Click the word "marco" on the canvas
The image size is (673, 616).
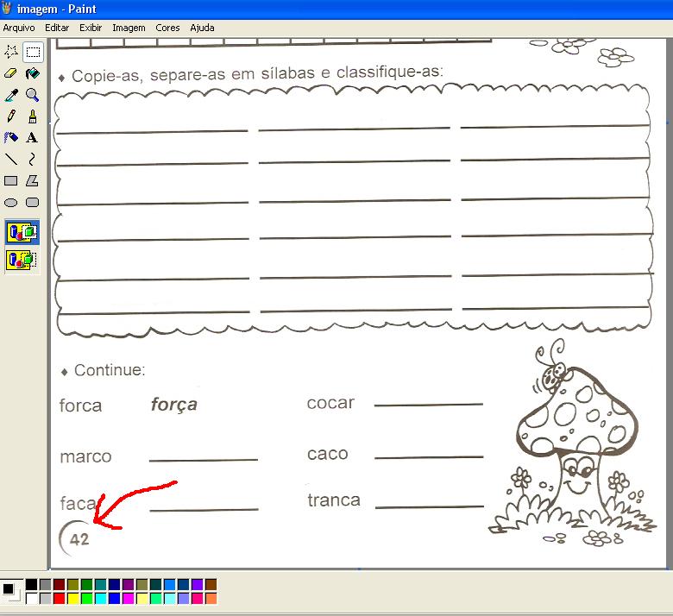pyautogui.click(x=85, y=456)
